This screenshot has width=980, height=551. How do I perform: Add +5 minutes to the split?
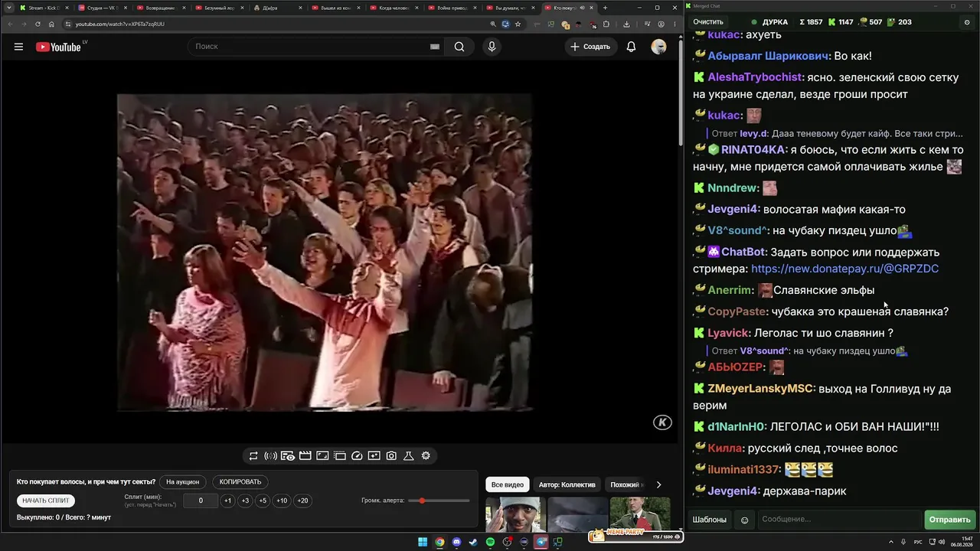pyautogui.click(x=263, y=500)
